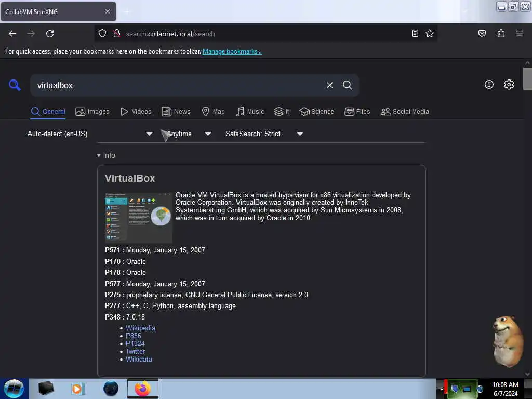The image size is (532, 399).
Task: Click the insecure connection lock icon
Action: [117, 34]
